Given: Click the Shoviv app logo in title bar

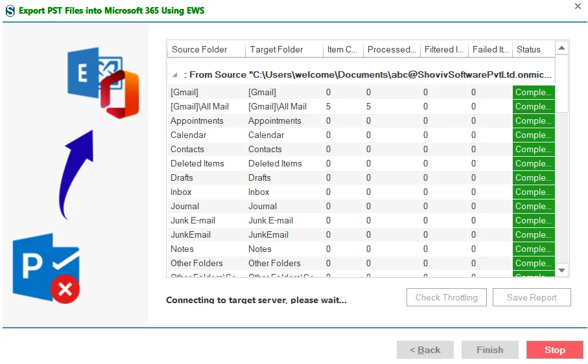Looking at the screenshot, I should (x=10, y=10).
